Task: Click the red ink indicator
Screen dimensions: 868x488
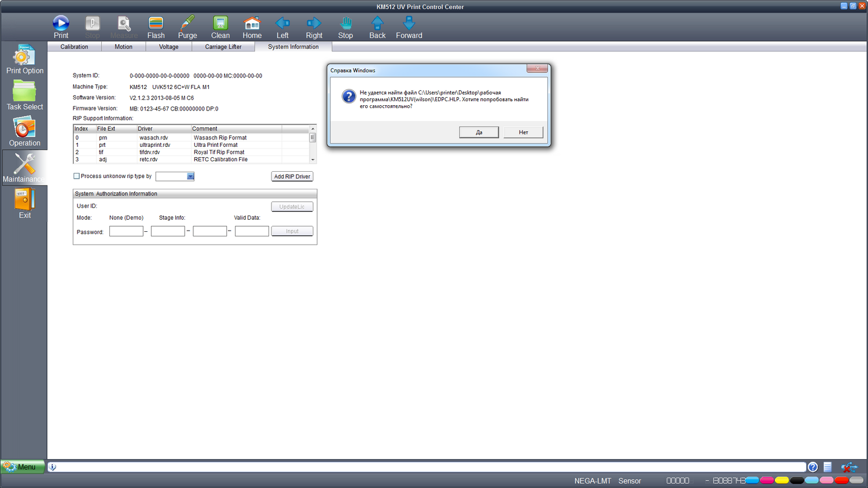Action: click(842, 480)
